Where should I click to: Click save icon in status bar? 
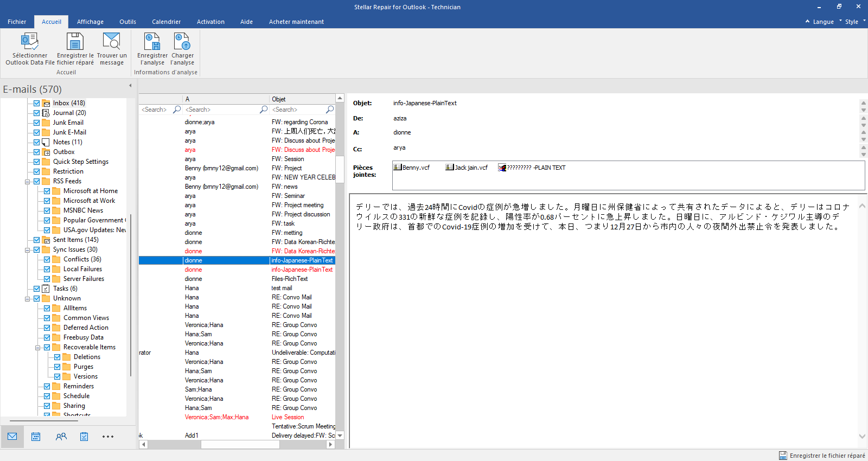[x=783, y=456]
